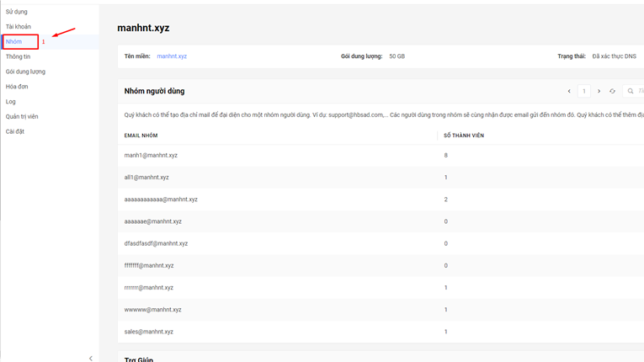This screenshot has width=644, height=362.
Task: Open Quản trị viên in sidebar
Action: (22, 117)
